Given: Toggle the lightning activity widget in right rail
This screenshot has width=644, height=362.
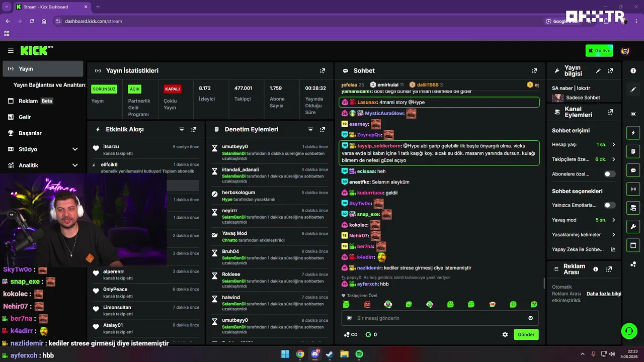Looking at the screenshot, I should [x=633, y=133].
